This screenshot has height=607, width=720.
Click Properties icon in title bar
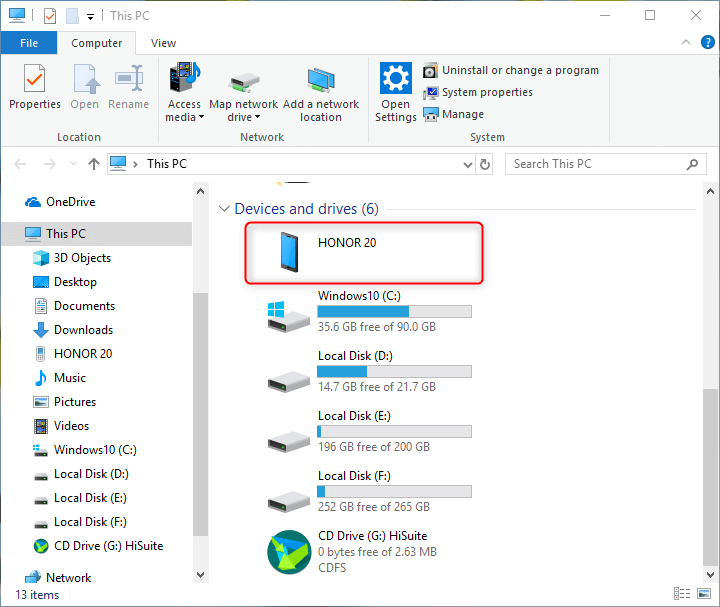[x=50, y=16]
